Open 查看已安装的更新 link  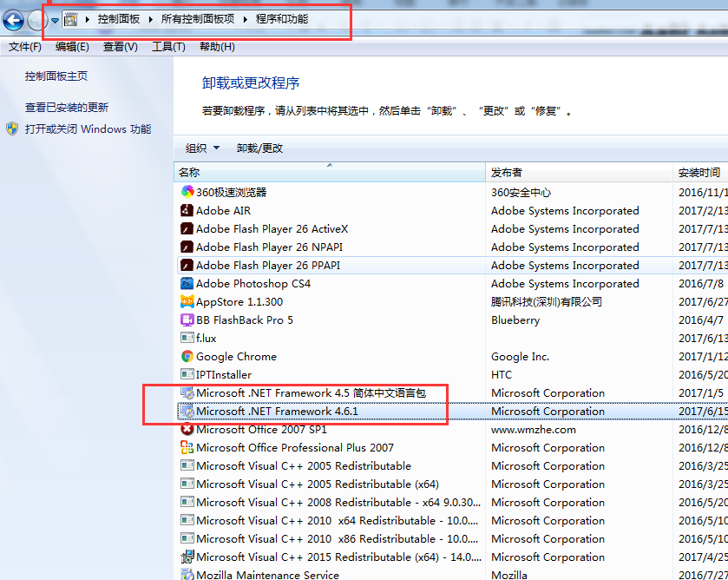tap(67, 108)
